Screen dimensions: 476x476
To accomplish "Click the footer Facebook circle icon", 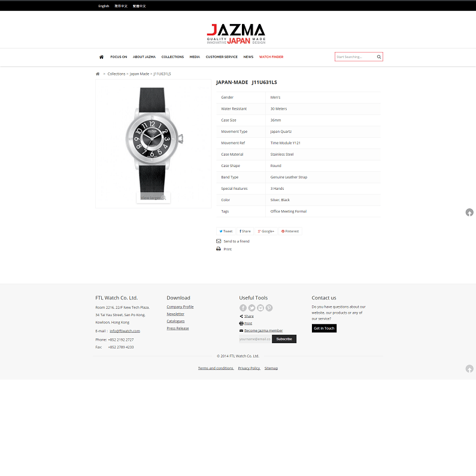I will click(x=243, y=308).
